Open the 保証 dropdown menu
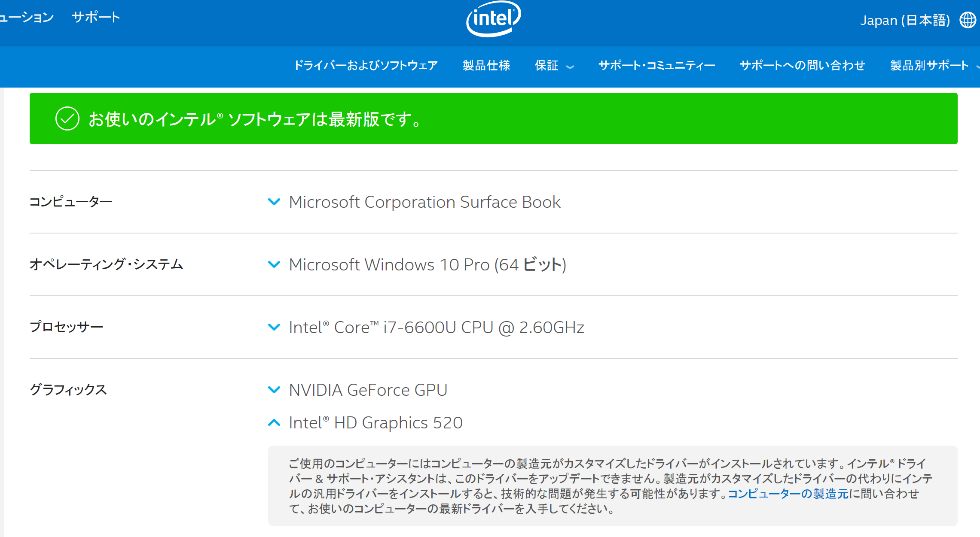 pyautogui.click(x=554, y=65)
